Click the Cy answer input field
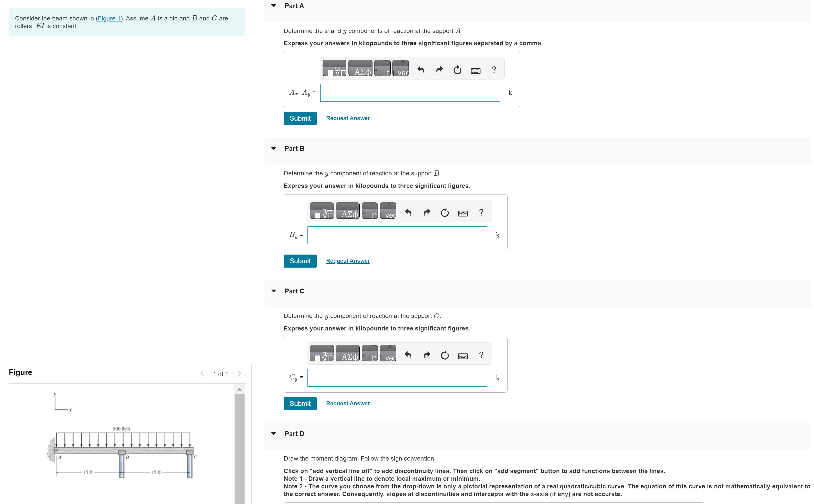814x504 pixels. (x=397, y=378)
